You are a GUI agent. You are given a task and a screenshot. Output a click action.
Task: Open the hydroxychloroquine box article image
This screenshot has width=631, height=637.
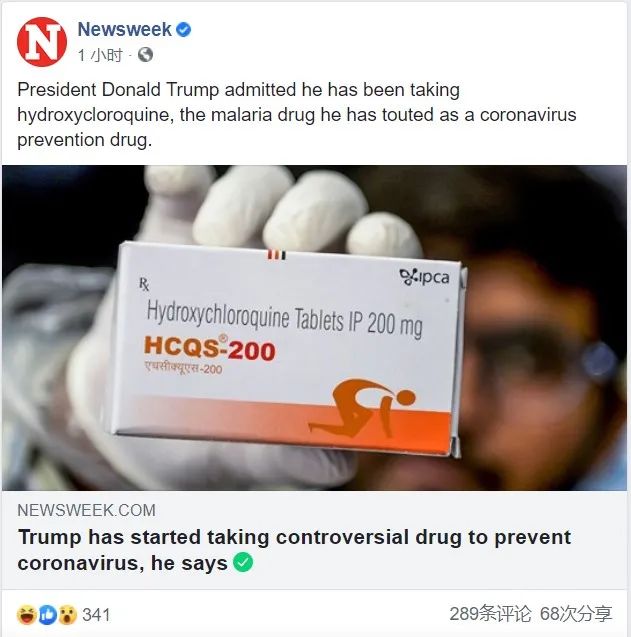[x=314, y=328]
